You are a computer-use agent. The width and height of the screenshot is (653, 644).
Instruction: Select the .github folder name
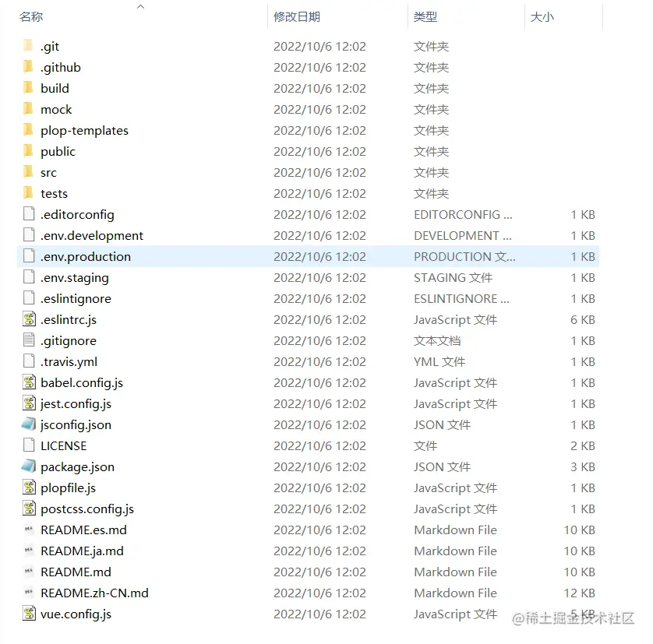pyautogui.click(x=60, y=68)
